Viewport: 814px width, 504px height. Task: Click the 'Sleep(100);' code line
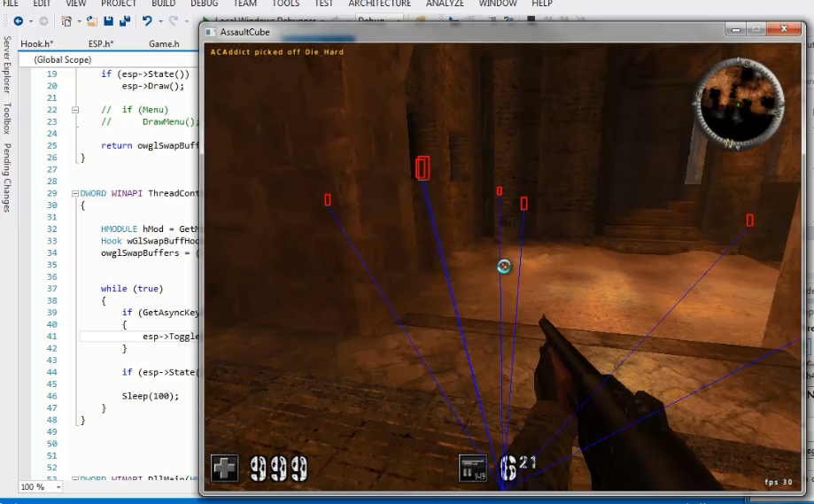150,396
